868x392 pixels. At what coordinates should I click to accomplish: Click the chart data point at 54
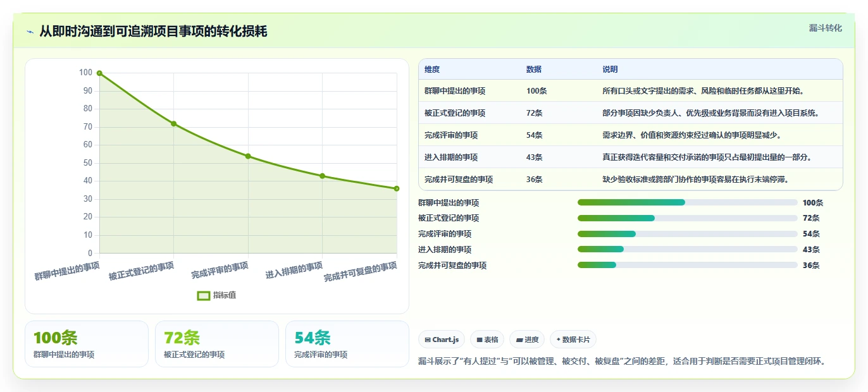(248, 156)
